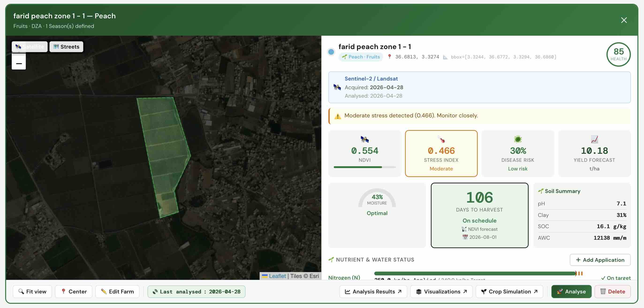
Task: Click the blue status dot beside farm name
Action: [x=331, y=52]
